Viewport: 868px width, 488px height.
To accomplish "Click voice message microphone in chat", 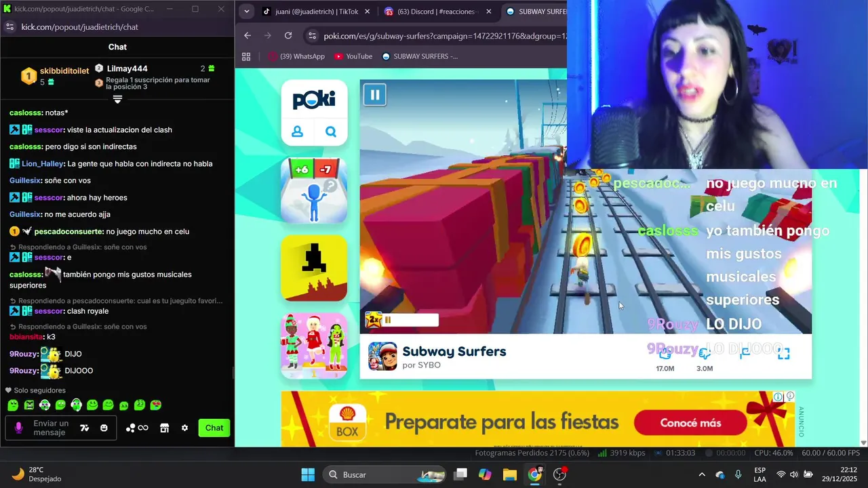I will (18, 428).
